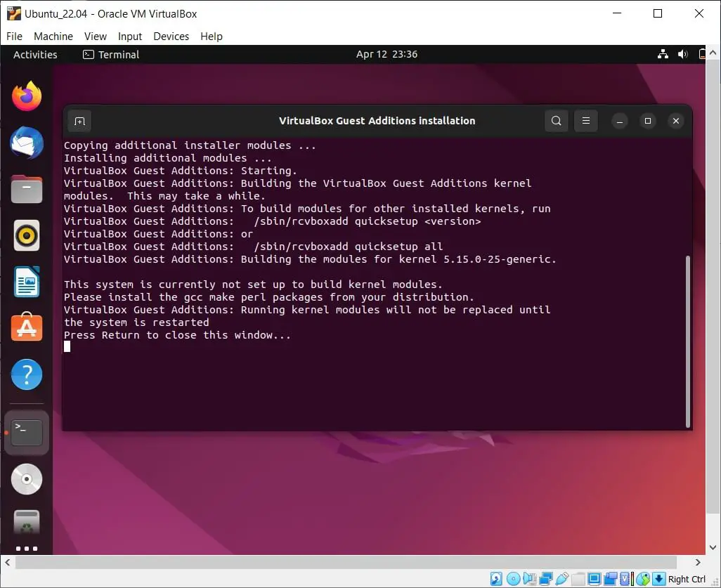Viewport: 721px width, 588px height.
Task: Toggle the Activities overview
Action: pos(35,54)
